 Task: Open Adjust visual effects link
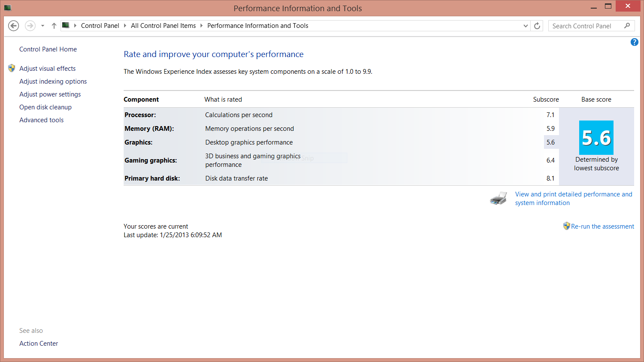tap(47, 69)
